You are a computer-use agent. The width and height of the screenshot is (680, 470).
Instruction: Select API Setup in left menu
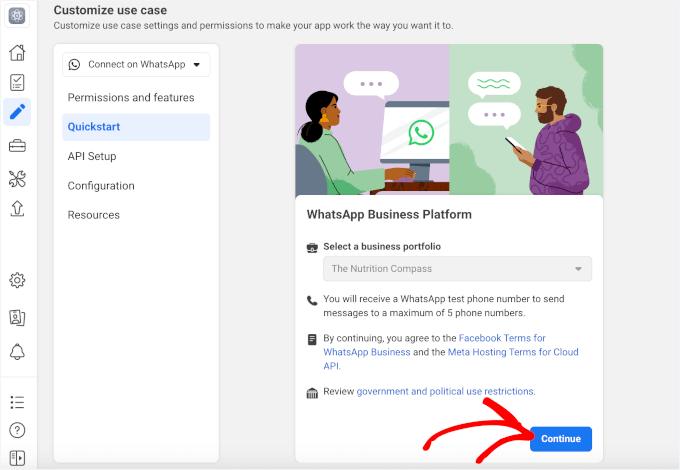pos(92,156)
